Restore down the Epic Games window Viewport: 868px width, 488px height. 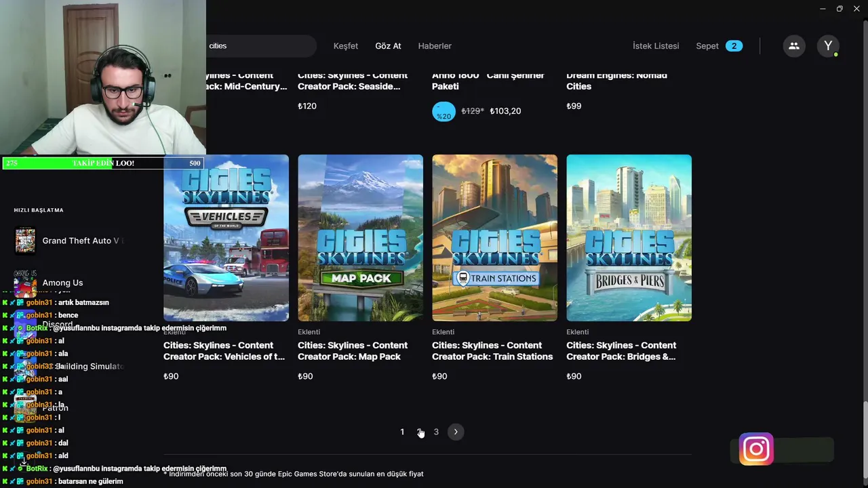(x=840, y=8)
